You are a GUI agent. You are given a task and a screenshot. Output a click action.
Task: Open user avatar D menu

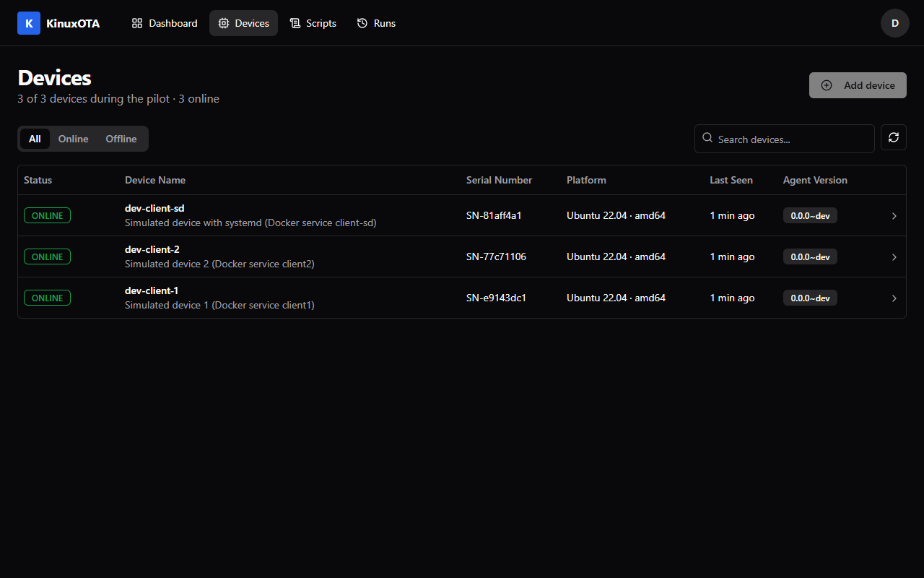895,23
